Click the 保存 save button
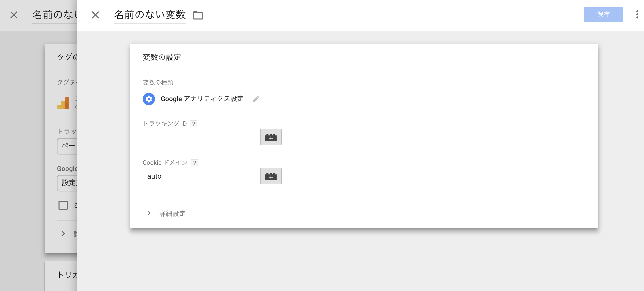Viewport: 644px width, 291px height. coord(603,15)
